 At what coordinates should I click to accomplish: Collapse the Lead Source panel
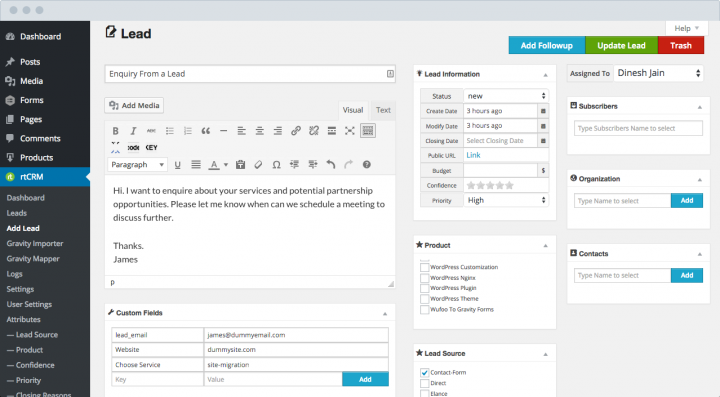tap(546, 354)
